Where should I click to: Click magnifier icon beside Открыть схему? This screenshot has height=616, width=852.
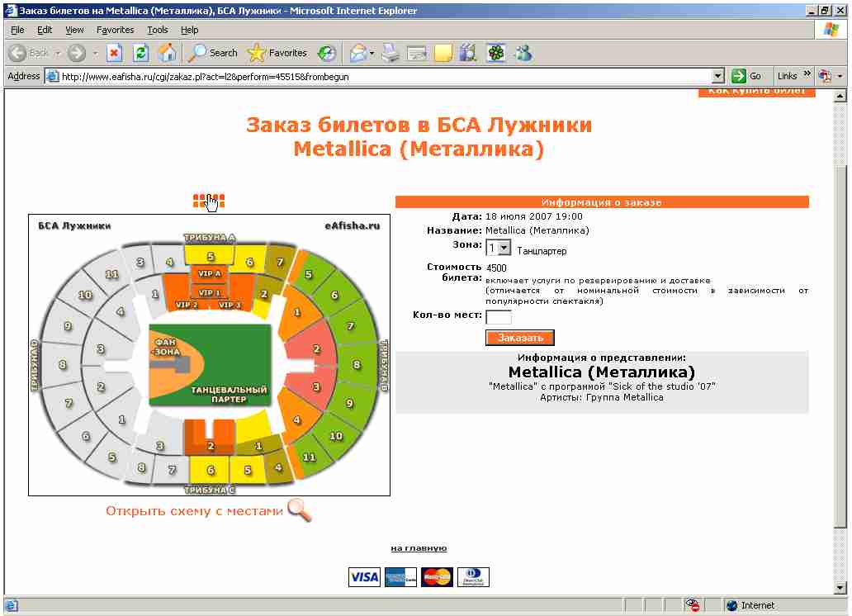[299, 510]
